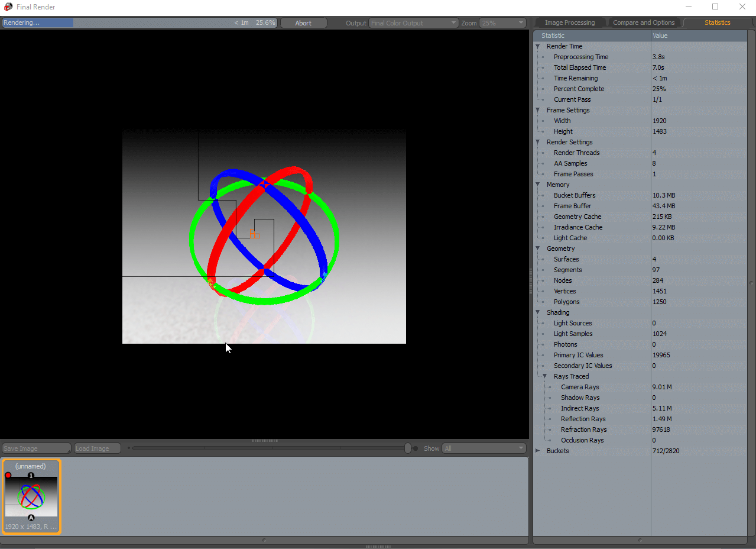Select the Refraction Rays row
This screenshot has width=756, height=549.
(641, 429)
